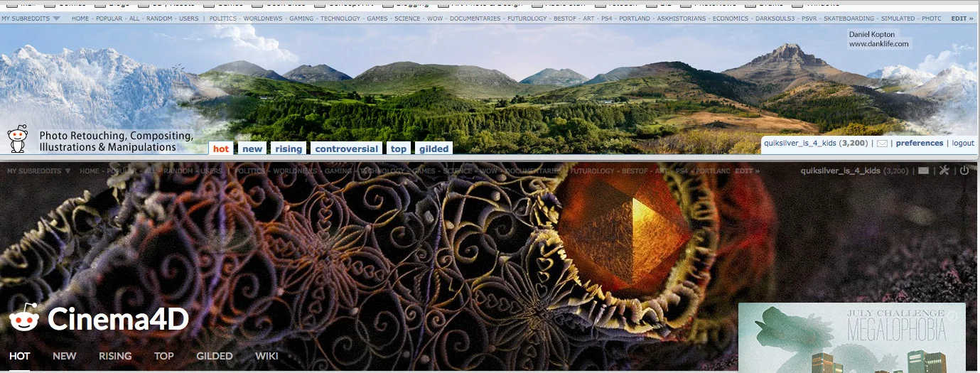The image size is (980, 373).
Task: Open preferences link in light header
Action: (x=920, y=143)
